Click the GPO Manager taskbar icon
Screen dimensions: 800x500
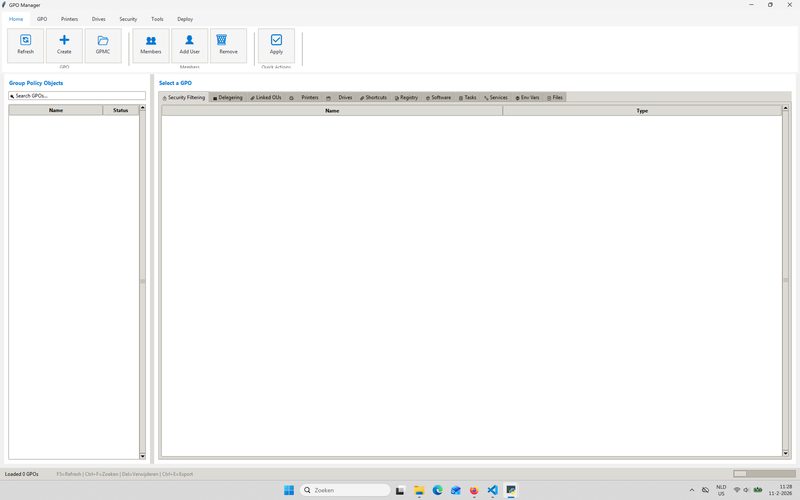(511, 490)
